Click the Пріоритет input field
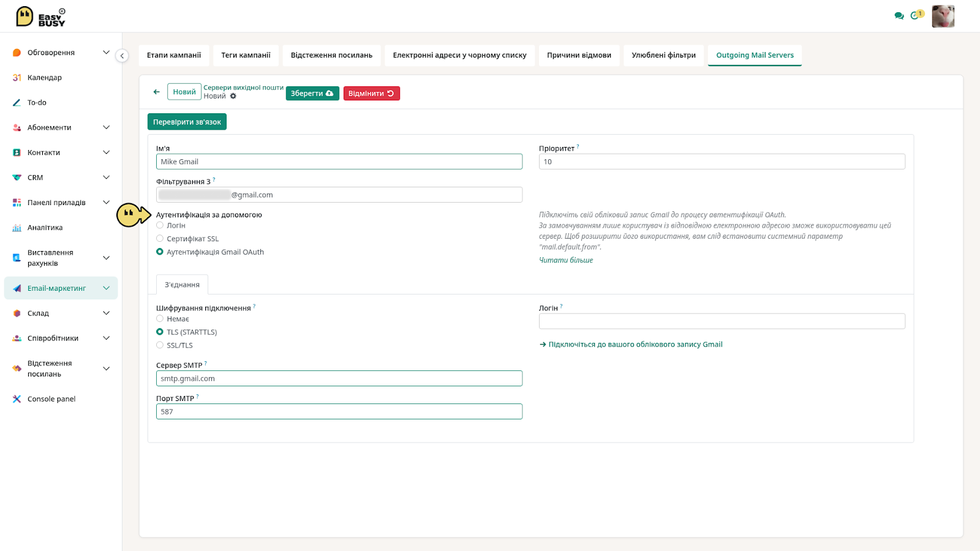 pos(722,162)
